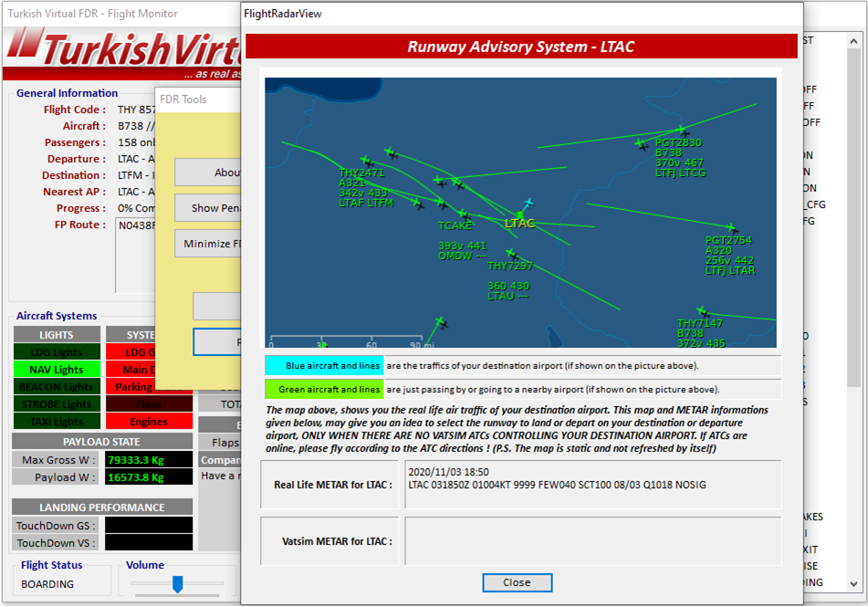Screen dimensions: 868x607
Task: Click the Max Gross W value 79333.3 Kg
Action: click(149, 460)
